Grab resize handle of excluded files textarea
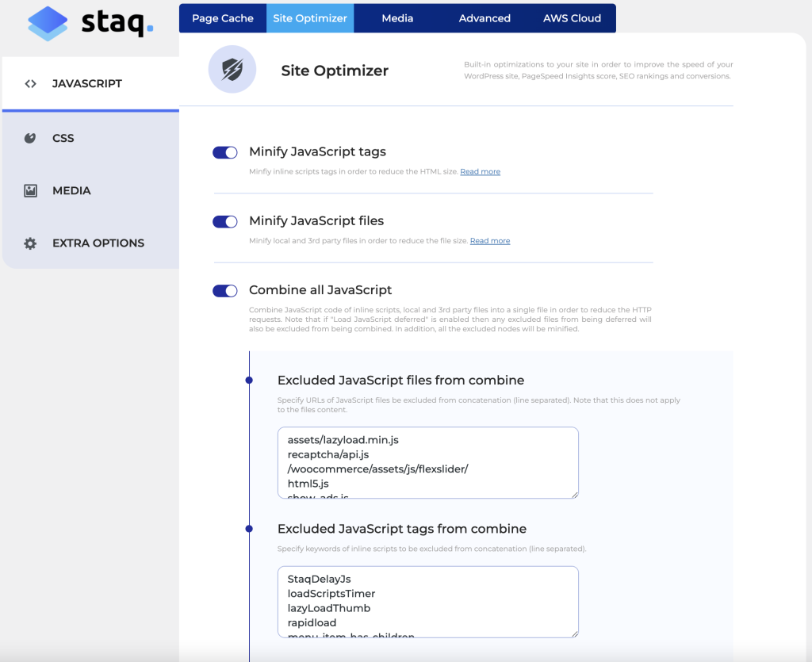The image size is (812, 662). (x=574, y=494)
